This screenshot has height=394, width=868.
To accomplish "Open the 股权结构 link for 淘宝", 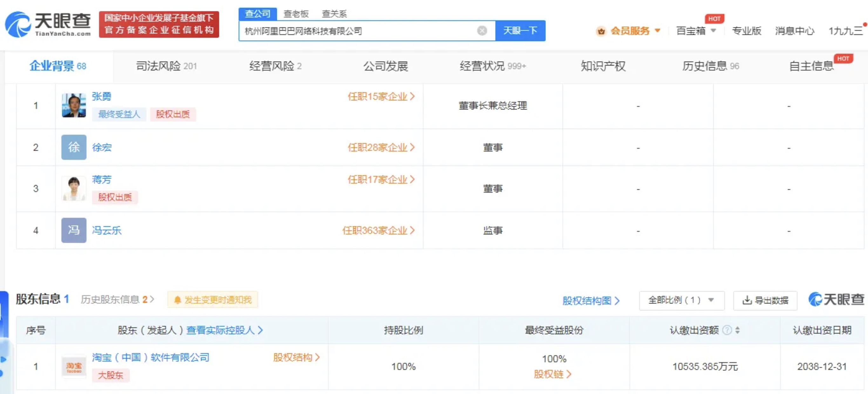I will [296, 357].
